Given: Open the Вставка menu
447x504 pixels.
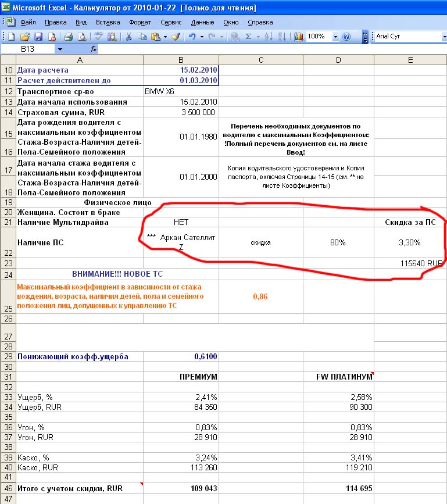Looking at the screenshot, I should click(x=108, y=22).
